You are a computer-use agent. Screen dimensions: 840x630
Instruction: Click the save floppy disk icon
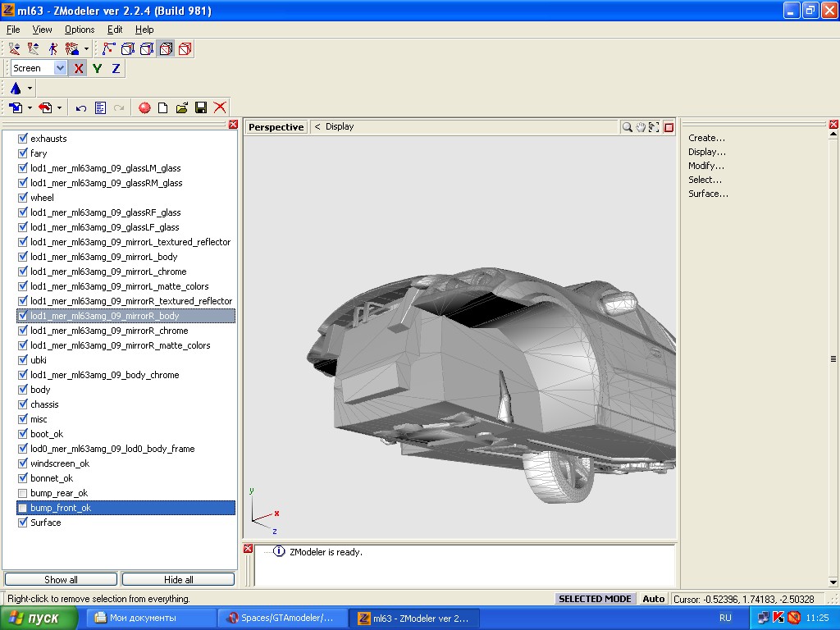(x=201, y=107)
